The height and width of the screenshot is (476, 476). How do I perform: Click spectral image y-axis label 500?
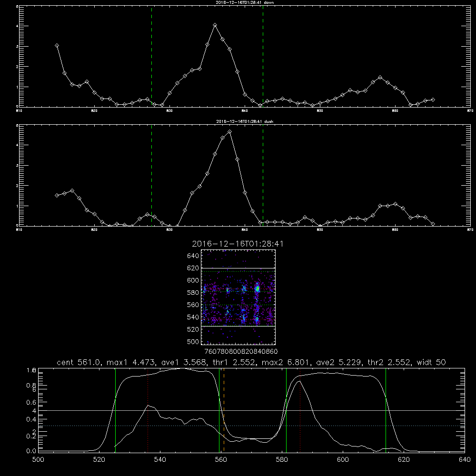[x=193, y=341]
